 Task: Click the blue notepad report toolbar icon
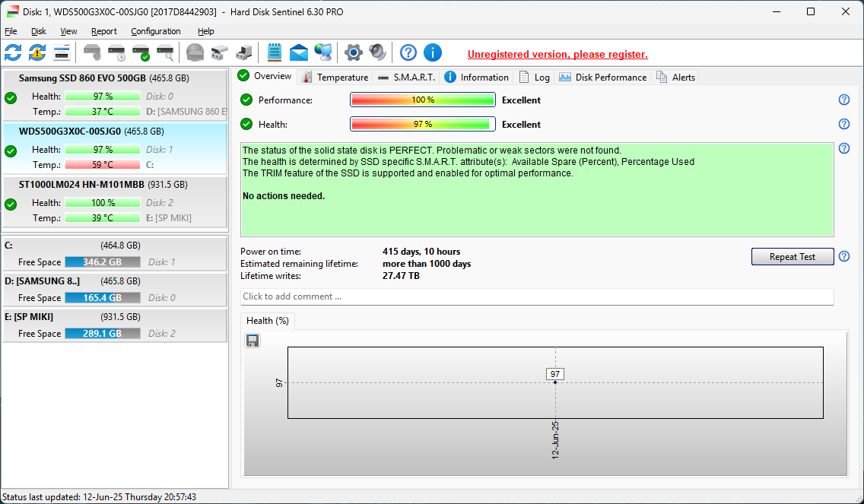tap(275, 53)
